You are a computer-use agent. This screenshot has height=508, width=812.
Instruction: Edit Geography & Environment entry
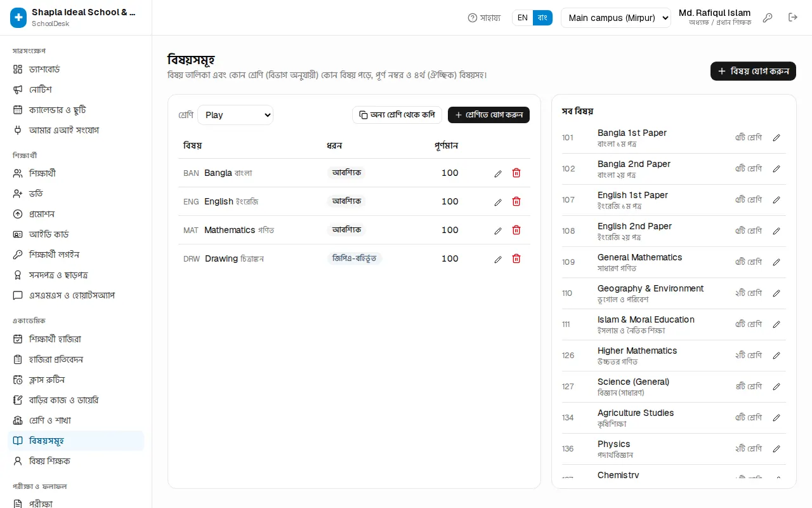pyautogui.click(x=776, y=293)
